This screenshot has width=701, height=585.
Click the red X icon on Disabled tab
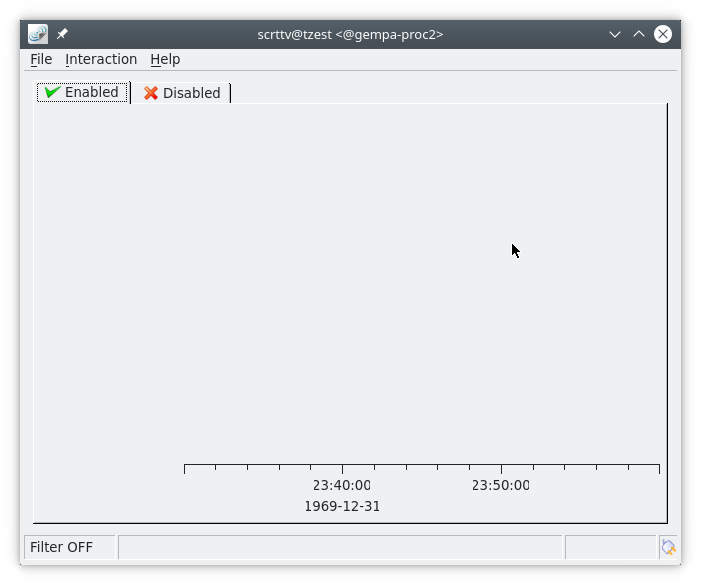point(151,93)
